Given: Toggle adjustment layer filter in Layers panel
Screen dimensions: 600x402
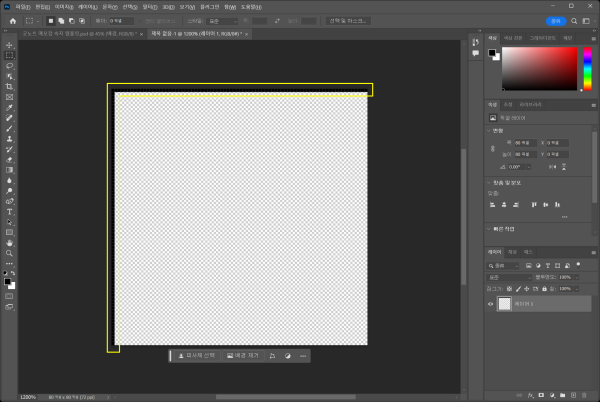Looking at the screenshot, I should [x=538, y=265].
